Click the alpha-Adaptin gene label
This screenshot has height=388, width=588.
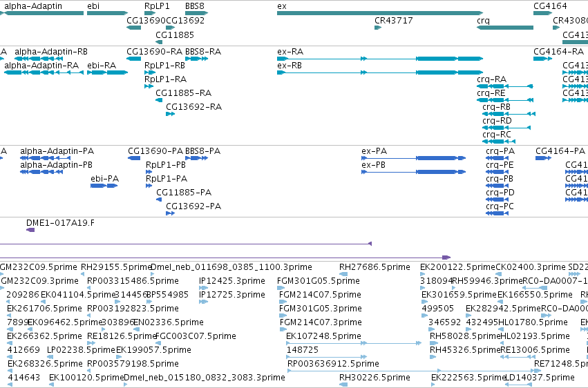[x=33, y=6]
